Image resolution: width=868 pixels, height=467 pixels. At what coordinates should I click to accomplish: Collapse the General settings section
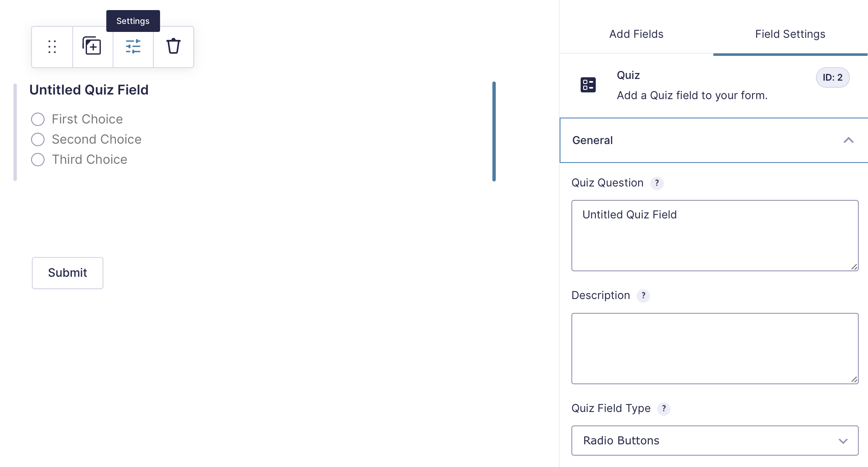pyautogui.click(x=848, y=140)
